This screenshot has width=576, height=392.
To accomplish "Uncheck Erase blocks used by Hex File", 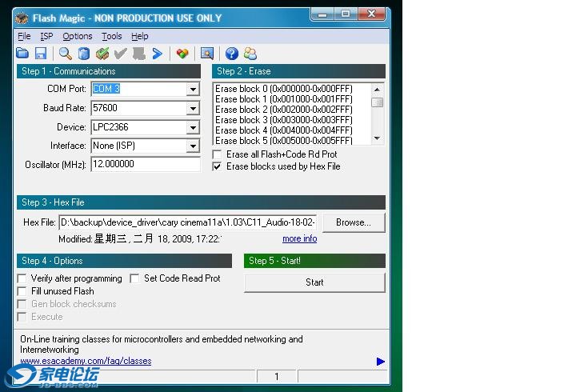I will point(217,166).
